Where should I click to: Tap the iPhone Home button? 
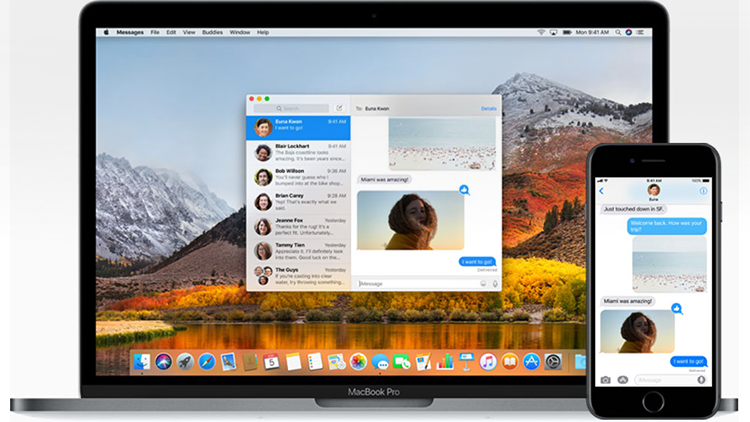pos(653,401)
